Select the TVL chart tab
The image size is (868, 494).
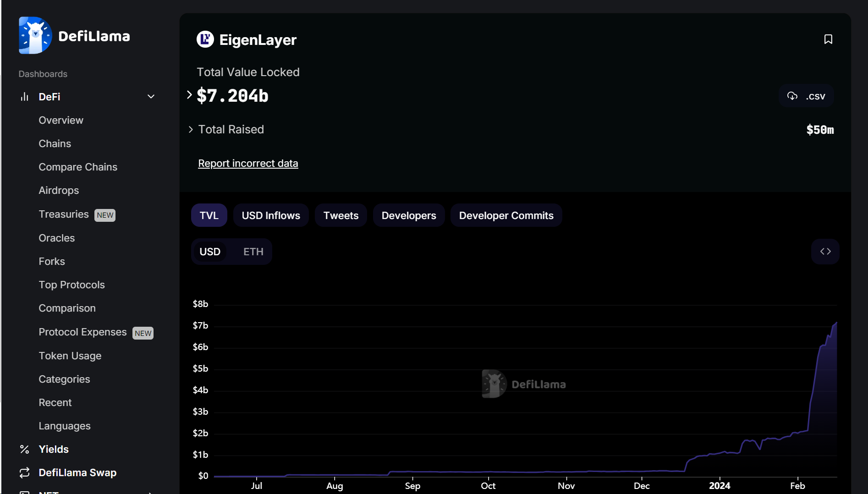tap(209, 215)
